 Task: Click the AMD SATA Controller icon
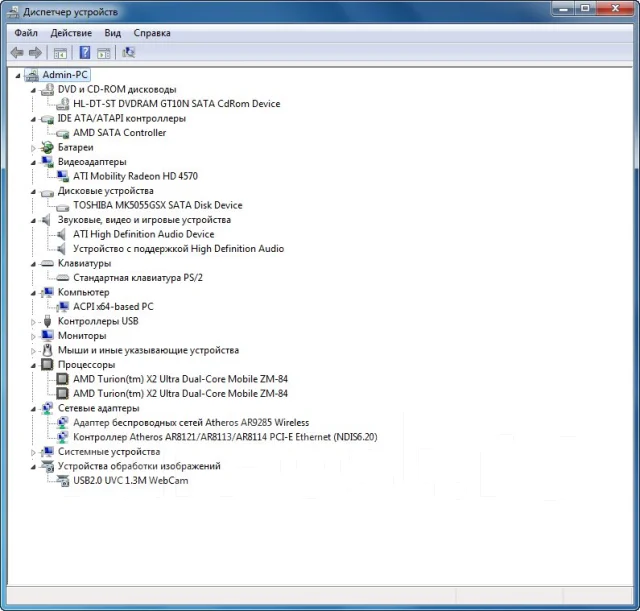point(62,133)
